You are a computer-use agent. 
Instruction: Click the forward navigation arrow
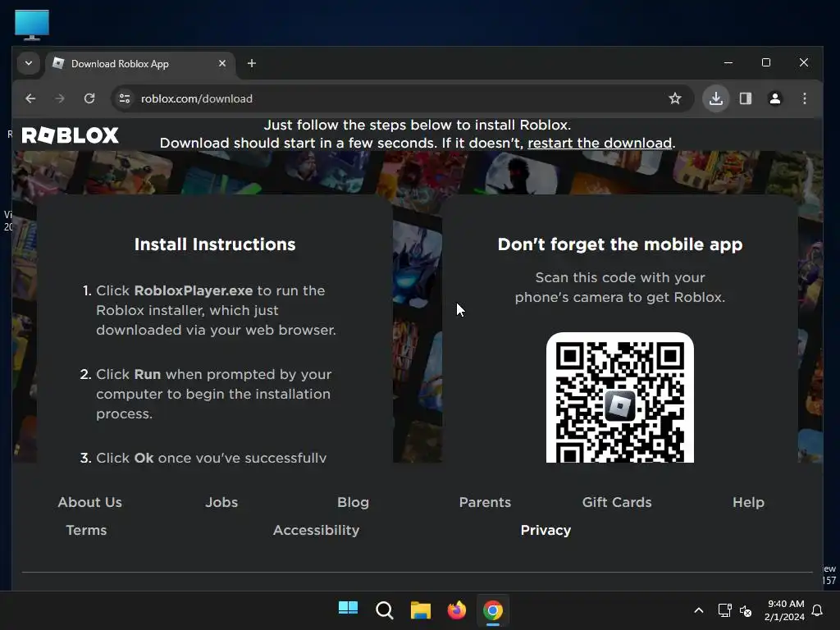pos(60,98)
